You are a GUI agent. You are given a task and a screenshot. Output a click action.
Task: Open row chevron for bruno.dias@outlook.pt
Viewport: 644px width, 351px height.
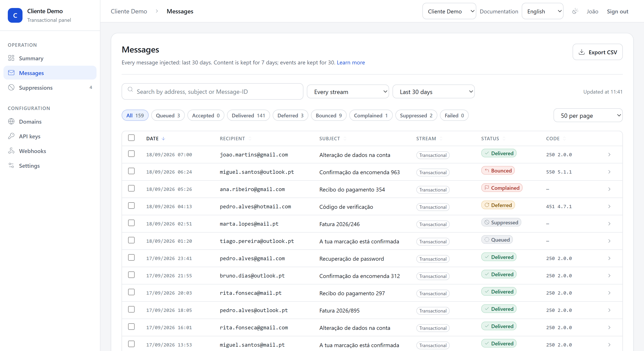pyautogui.click(x=610, y=276)
